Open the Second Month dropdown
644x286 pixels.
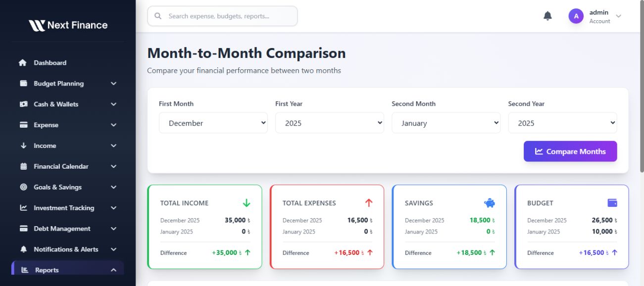coord(446,123)
